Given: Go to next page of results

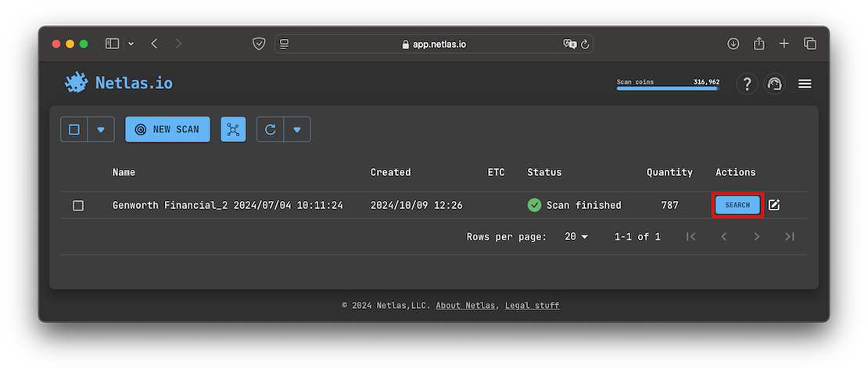Looking at the screenshot, I should click(757, 237).
